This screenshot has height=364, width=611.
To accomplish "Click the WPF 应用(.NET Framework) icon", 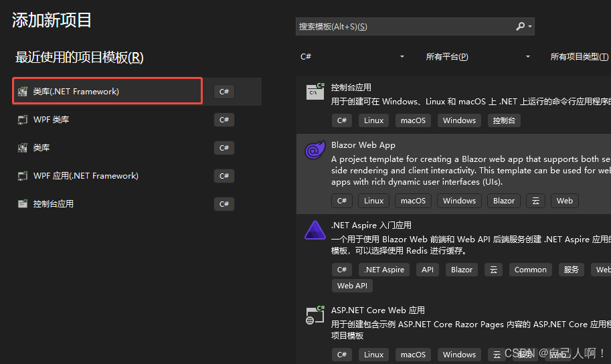I will 23,176.
